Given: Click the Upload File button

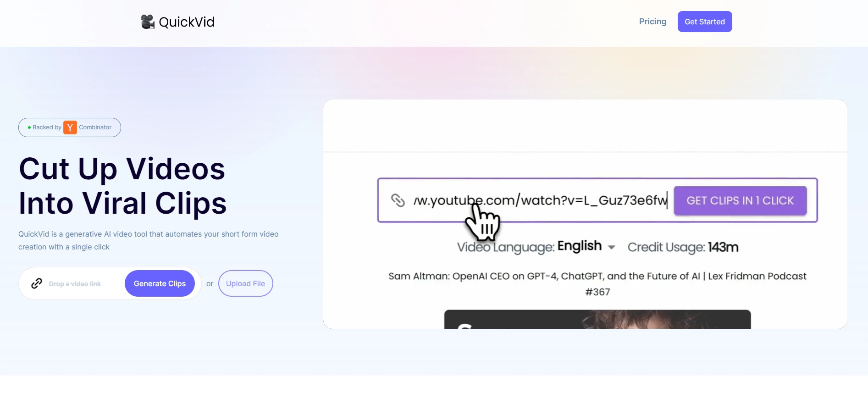Looking at the screenshot, I should point(245,283).
